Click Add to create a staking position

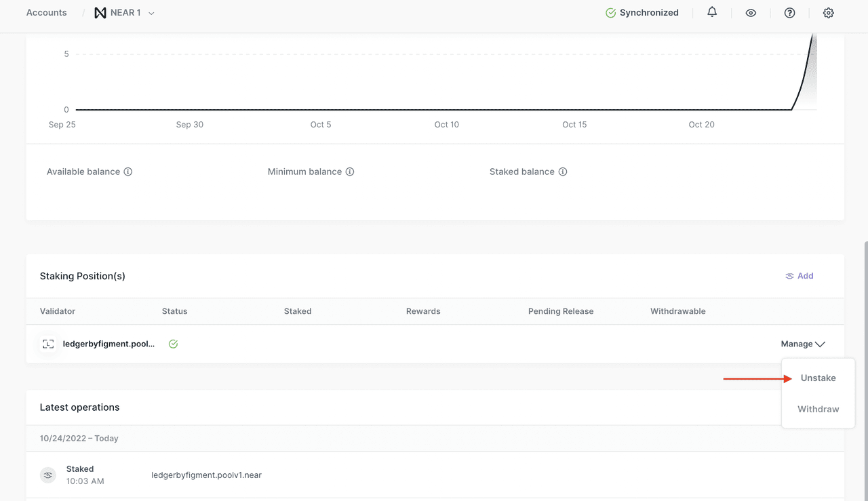800,276
